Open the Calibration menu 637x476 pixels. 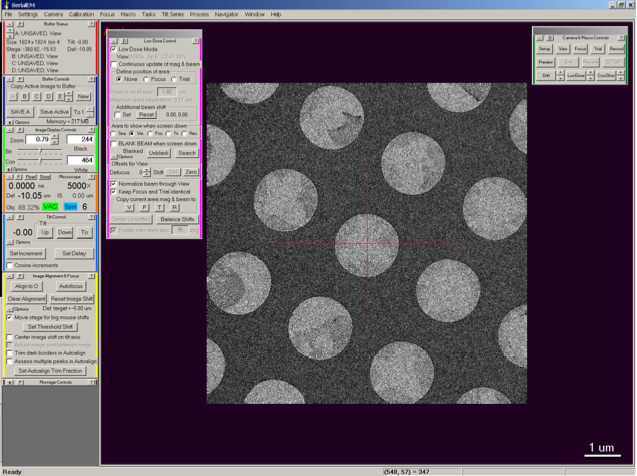[x=81, y=15]
